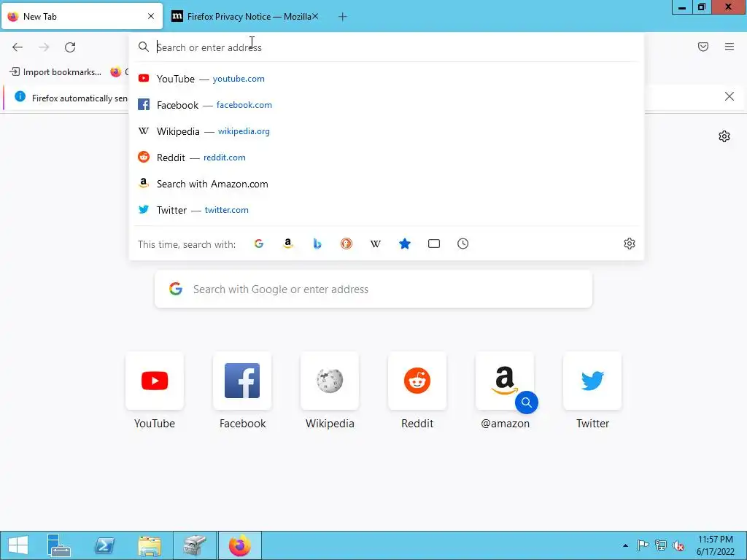Launch PowerShell from taskbar
Image resolution: width=747 pixels, height=560 pixels.
(104, 545)
